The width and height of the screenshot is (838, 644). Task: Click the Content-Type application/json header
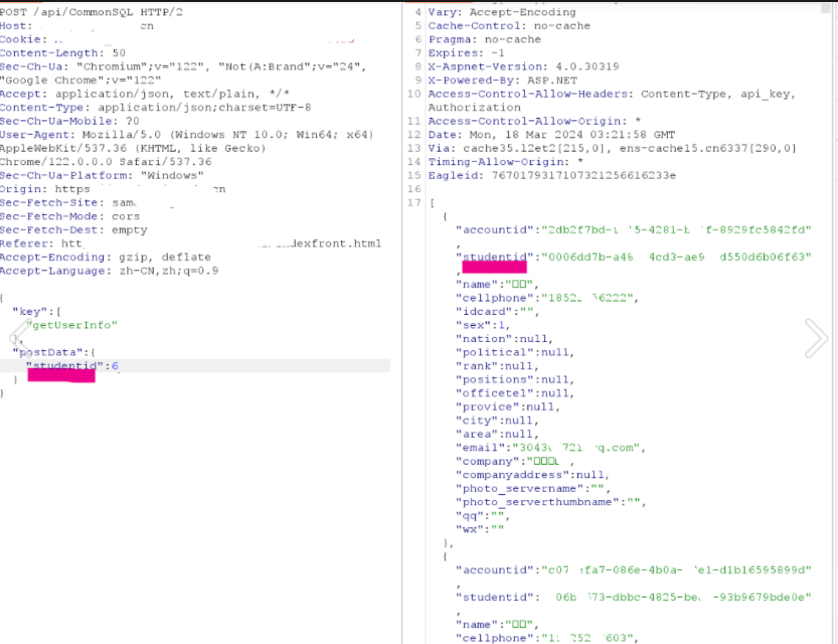point(156,107)
